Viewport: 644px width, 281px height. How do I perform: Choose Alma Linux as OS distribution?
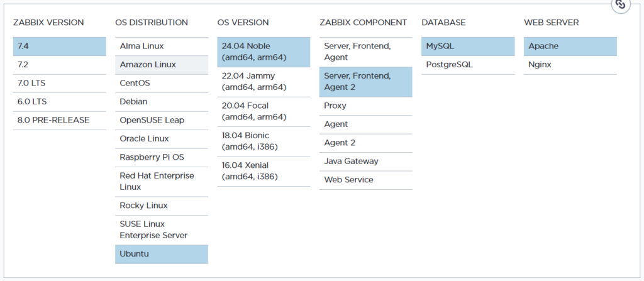[161, 47]
